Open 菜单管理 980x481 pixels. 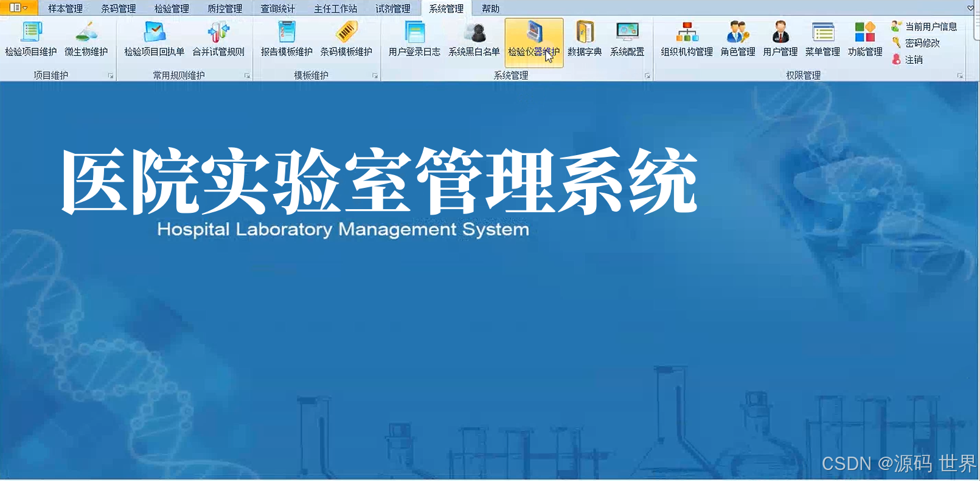point(822,40)
